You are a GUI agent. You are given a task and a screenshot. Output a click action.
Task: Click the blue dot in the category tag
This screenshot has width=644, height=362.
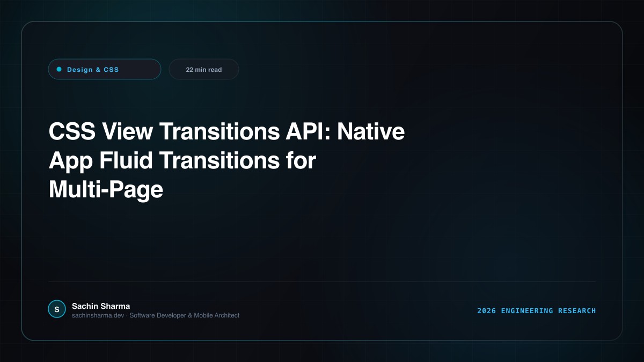coord(59,69)
